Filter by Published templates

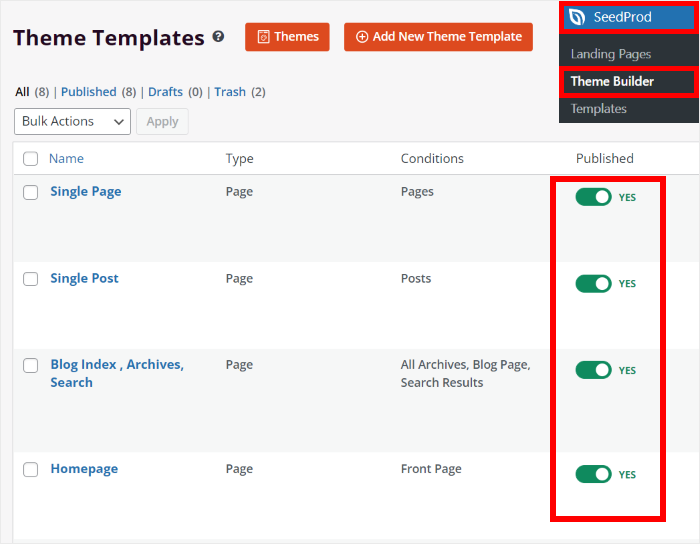[88, 92]
